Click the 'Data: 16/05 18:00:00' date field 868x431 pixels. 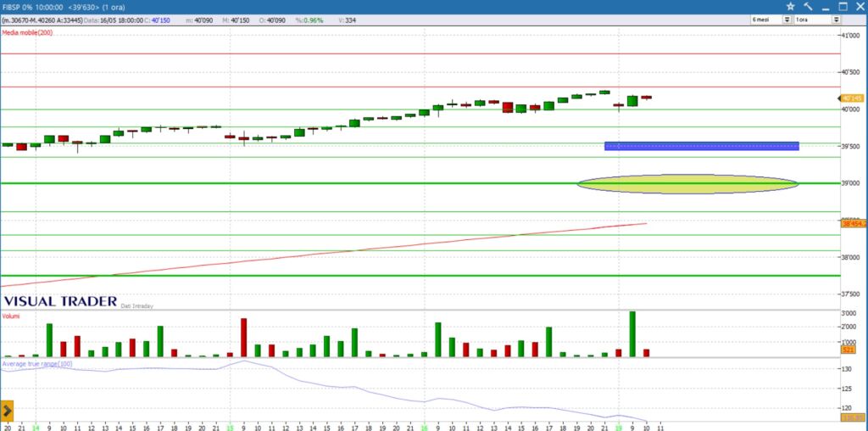point(114,20)
